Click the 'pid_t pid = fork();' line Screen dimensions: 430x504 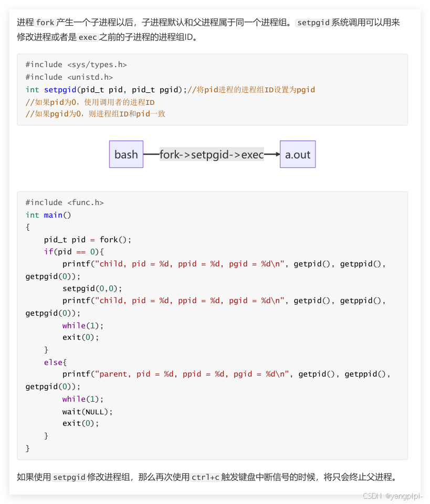point(88,240)
